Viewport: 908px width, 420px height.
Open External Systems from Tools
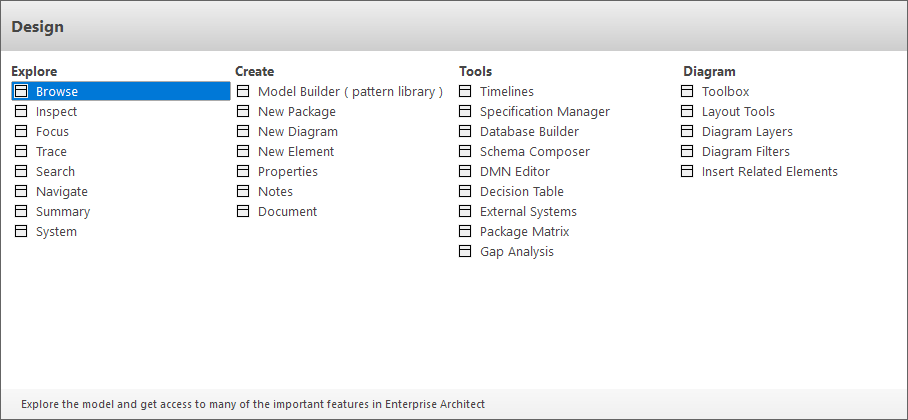click(528, 211)
